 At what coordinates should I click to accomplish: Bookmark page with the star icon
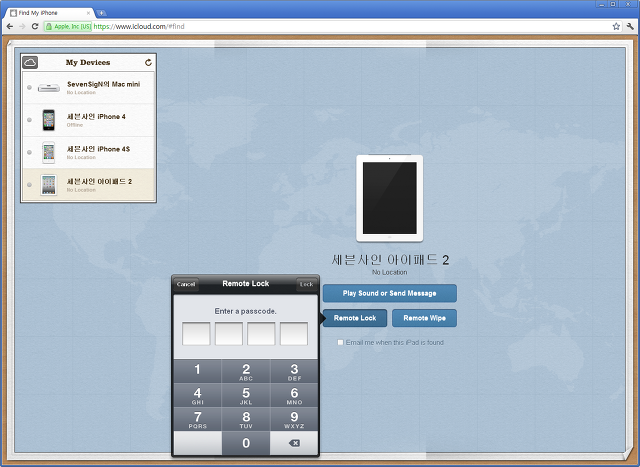coord(616,27)
